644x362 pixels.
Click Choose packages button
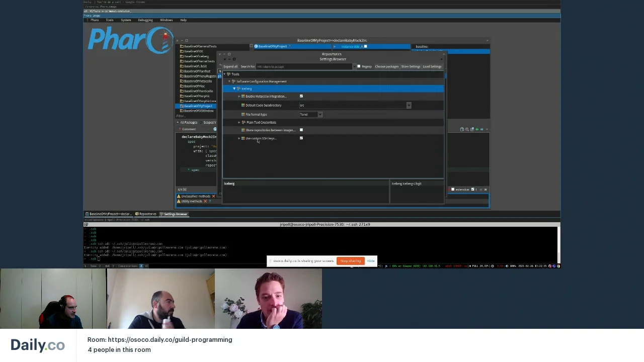tap(386, 66)
